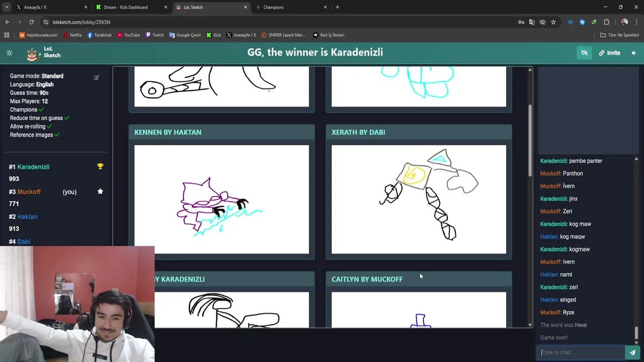The width and height of the screenshot is (644, 362).
Task: Focus the 'Type to chat' input field
Action: (582, 352)
